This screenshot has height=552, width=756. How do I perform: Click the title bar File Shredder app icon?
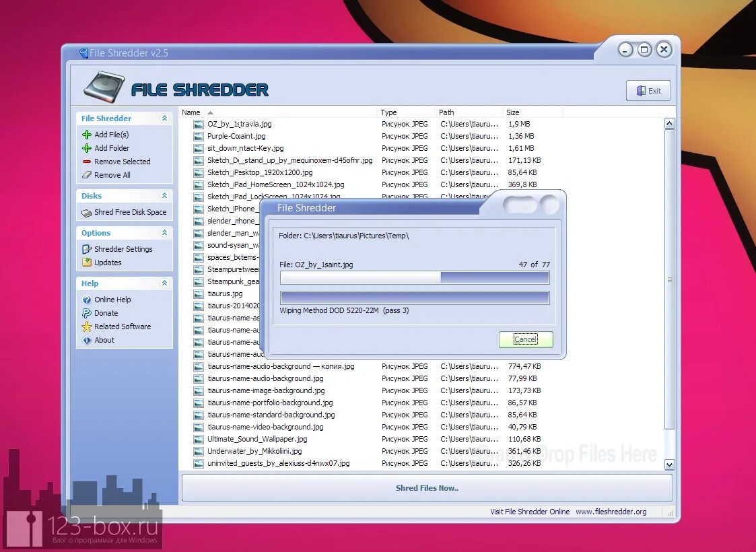(x=84, y=53)
